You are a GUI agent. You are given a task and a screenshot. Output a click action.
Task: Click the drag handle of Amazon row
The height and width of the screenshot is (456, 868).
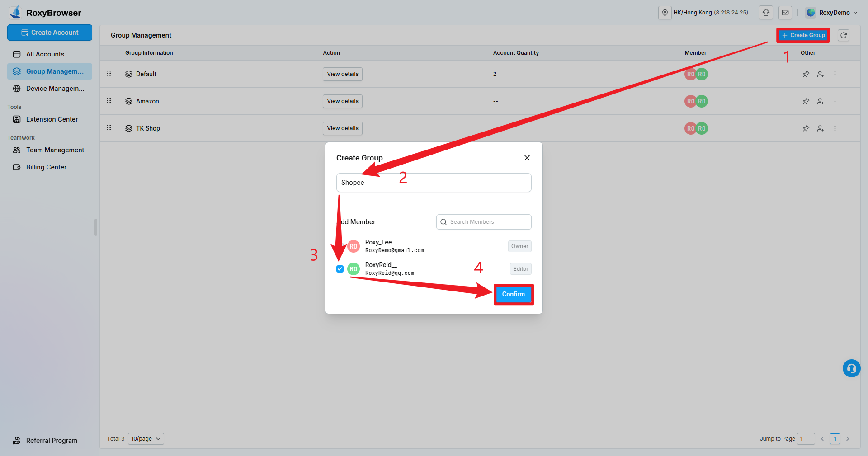click(109, 100)
